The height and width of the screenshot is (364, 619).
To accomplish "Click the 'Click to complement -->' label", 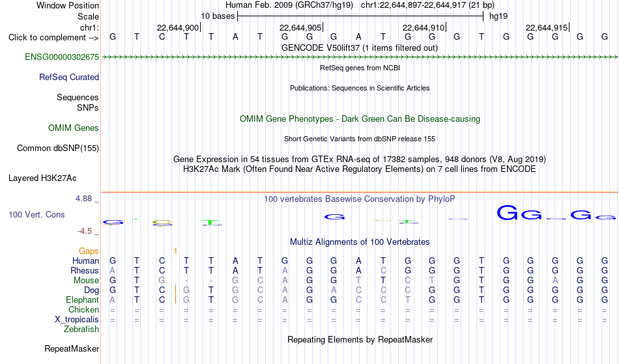I will 53,38.
